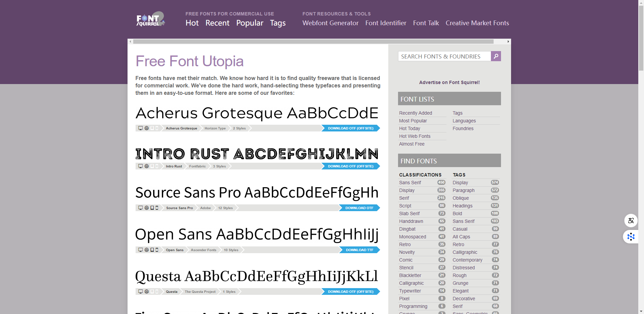The height and width of the screenshot is (314, 644).
Task: Click tablet icon in Open Sans row
Action: click(x=152, y=250)
